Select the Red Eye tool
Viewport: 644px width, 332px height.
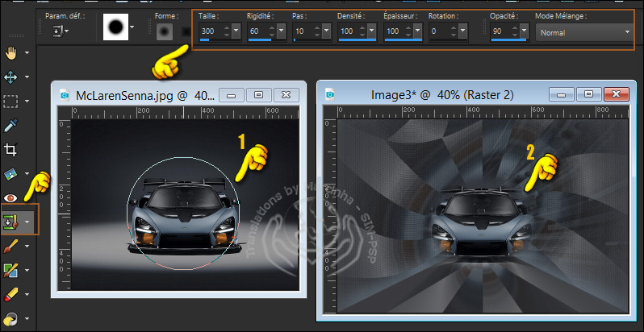click(11, 197)
